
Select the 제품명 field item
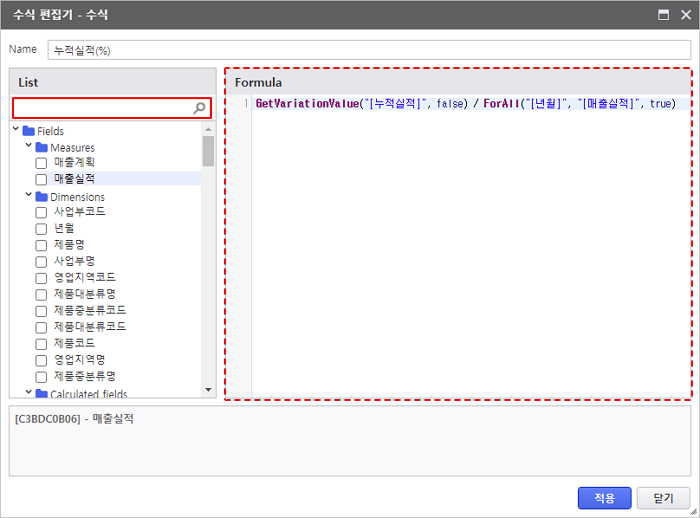(x=68, y=244)
